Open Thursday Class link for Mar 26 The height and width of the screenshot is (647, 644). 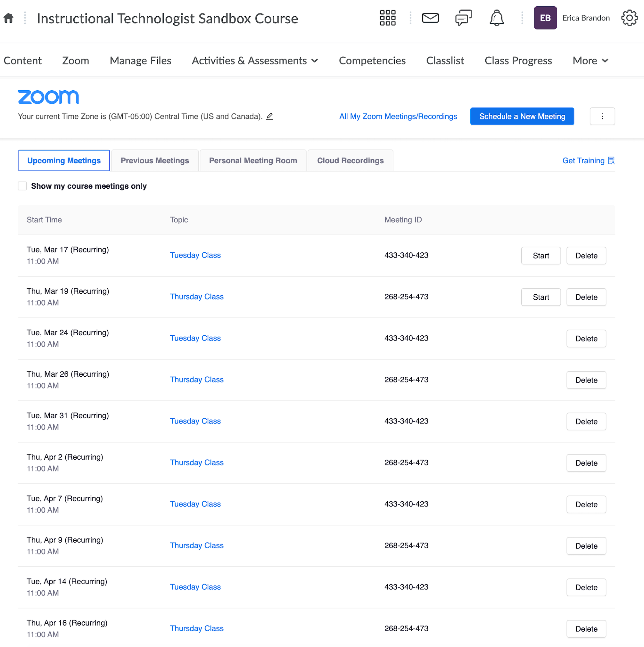(x=197, y=380)
